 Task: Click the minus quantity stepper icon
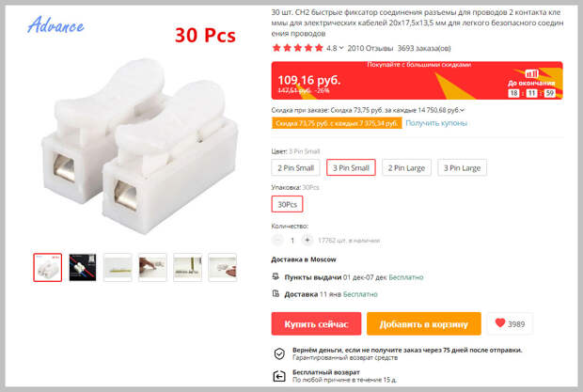click(277, 241)
